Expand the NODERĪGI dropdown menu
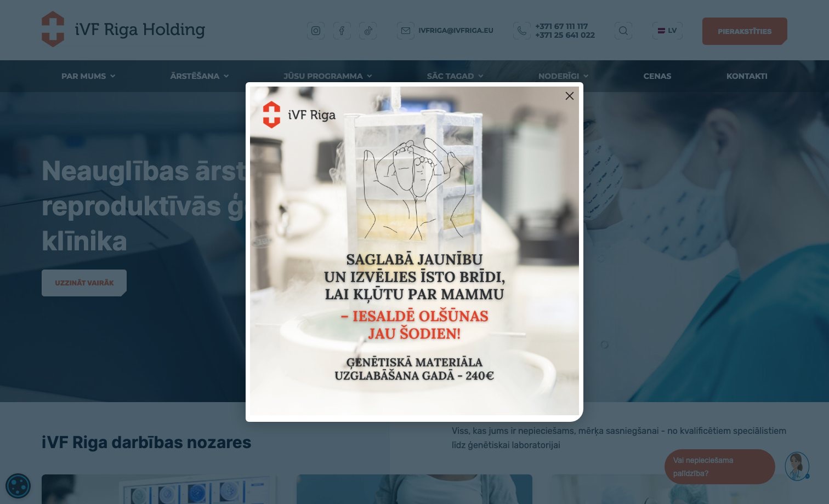The height and width of the screenshot is (504, 829). pyautogui.click(x=563, y=76)
